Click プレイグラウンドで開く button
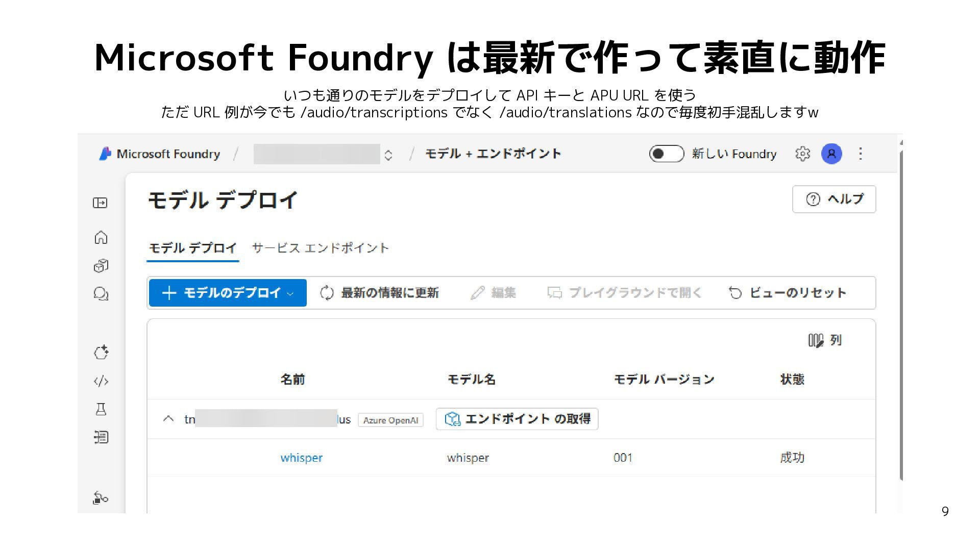The height and width of the screenshot is (551, 980). pos(625,293)
